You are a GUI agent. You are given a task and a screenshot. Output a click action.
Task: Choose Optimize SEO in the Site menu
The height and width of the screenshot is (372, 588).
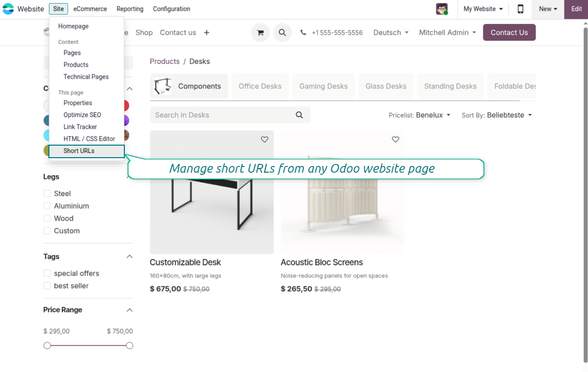(x=82, y=115)
